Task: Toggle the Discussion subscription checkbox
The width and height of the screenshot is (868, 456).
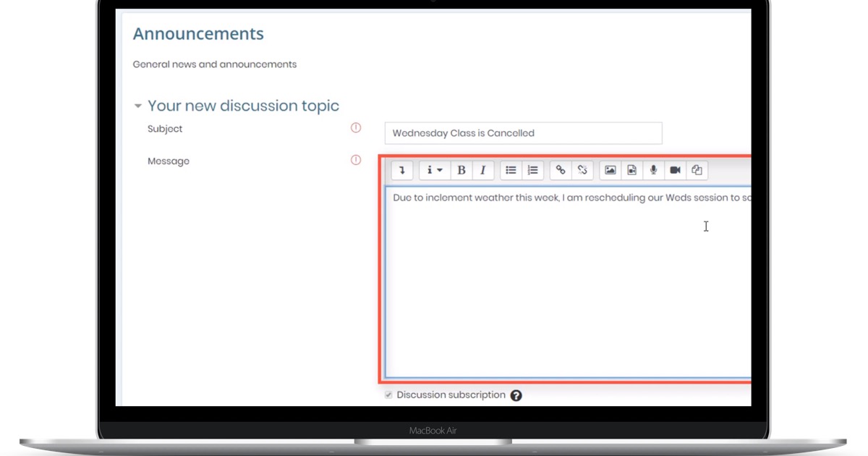Action: click(388, 395)
